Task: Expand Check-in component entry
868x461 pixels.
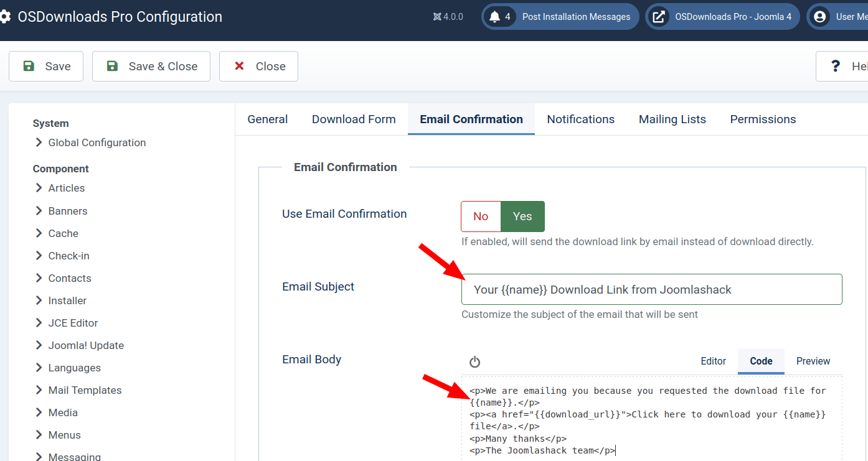Action: pos(62,256)
